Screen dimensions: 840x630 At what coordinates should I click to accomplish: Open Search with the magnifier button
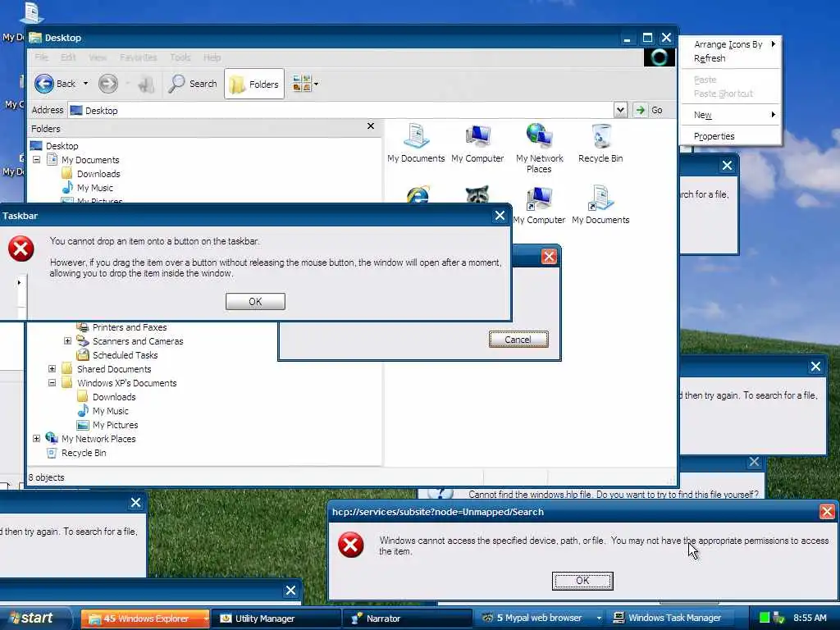[192, 84]
